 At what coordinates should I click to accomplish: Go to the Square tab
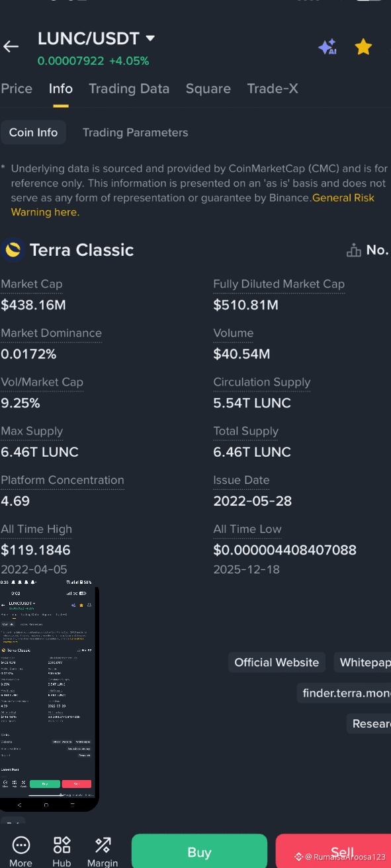pyautogui.click(x=208, y=89)
